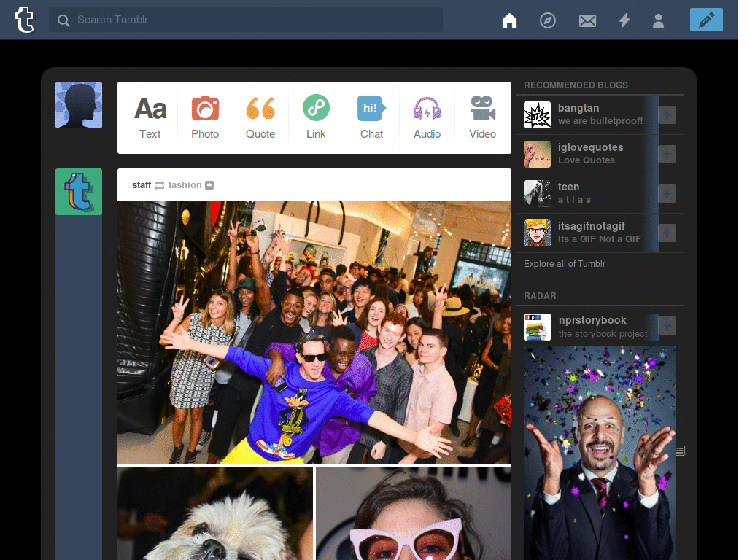The width and height of the screenshot is (747, 560).
Task: Open the nprstorybook blog name
Action: [x=592, y=320]
